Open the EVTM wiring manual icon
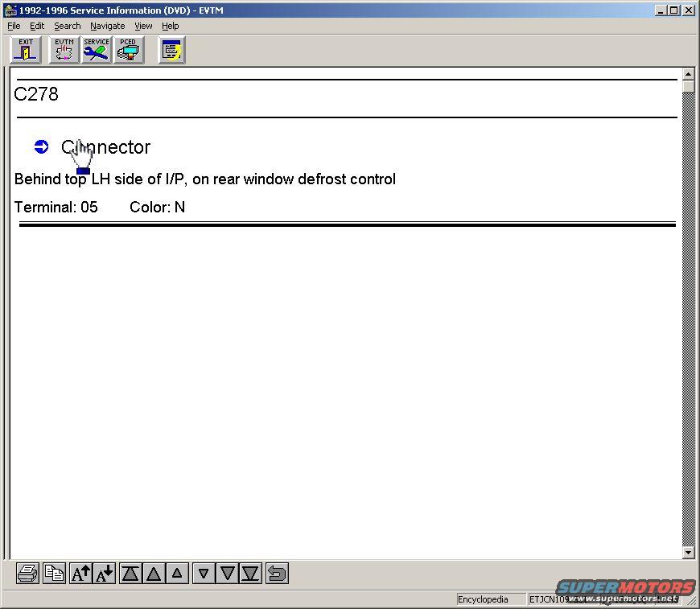This screenshot has height=609, width=700. coord(64,50)
